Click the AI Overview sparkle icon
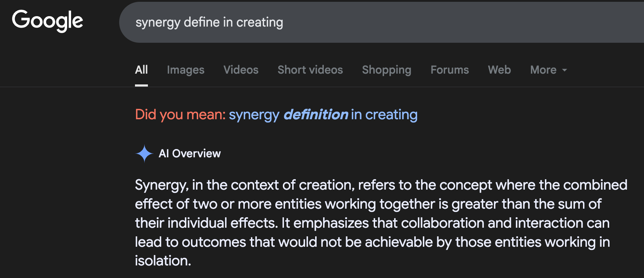Image resolution: width=644 pixels, height=278 pixels. 144,153
